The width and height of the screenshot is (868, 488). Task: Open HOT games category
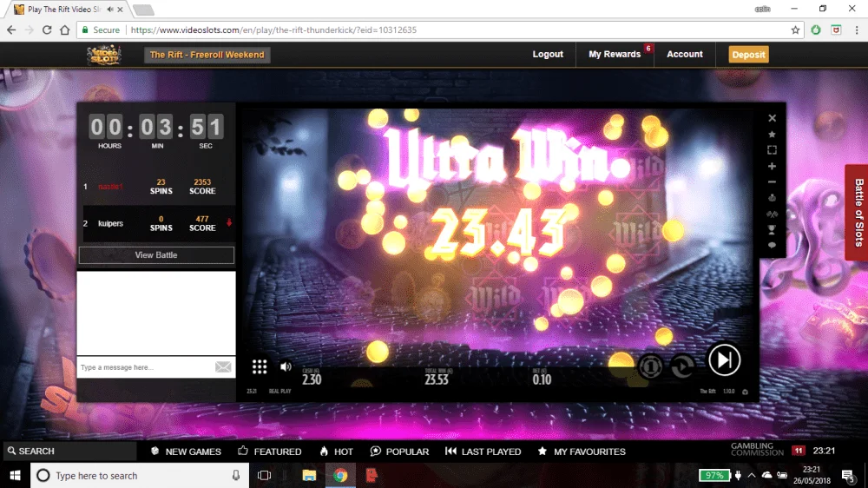(336, 452)
